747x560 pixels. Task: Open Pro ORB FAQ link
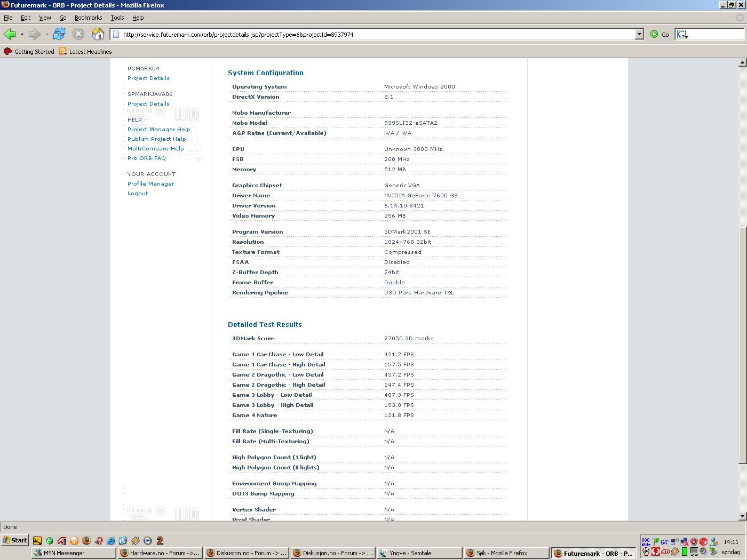pos(146,158)
